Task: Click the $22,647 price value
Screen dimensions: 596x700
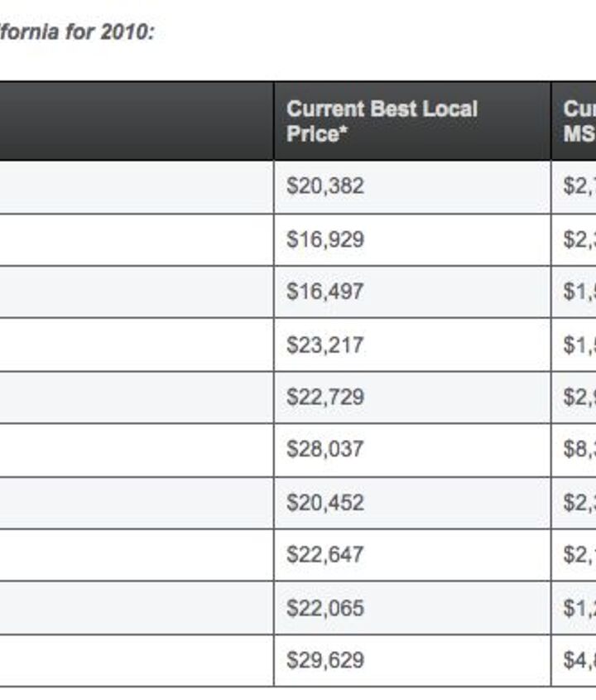Action: pos(325,555)
